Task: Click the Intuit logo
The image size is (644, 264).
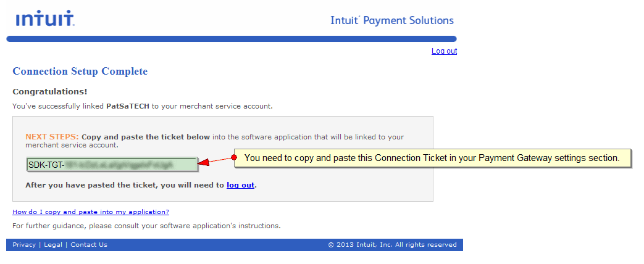Action: pyautogui.click(x=45, y=19)
